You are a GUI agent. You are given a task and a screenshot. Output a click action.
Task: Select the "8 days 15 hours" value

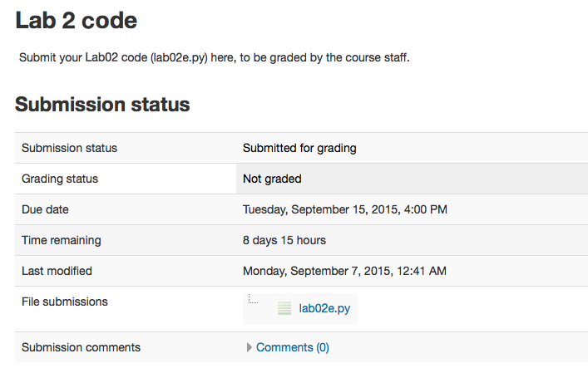(x=284, y=240)
